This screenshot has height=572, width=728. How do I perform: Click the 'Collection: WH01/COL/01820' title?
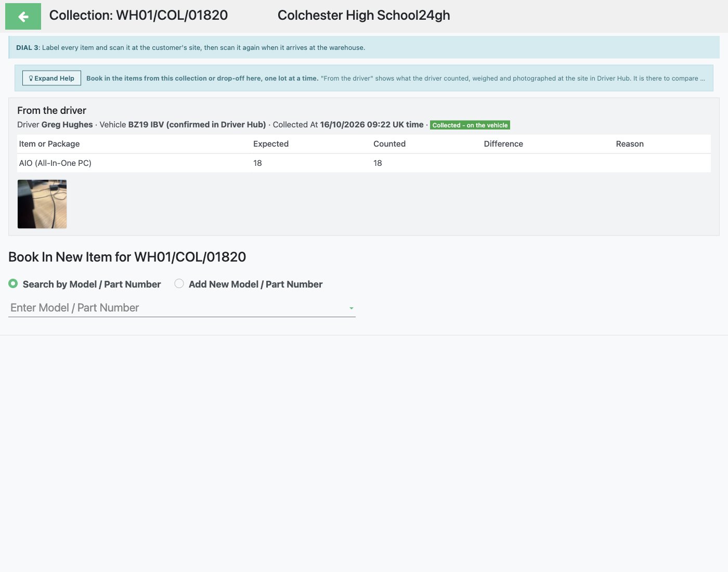[x=138, y=15]
